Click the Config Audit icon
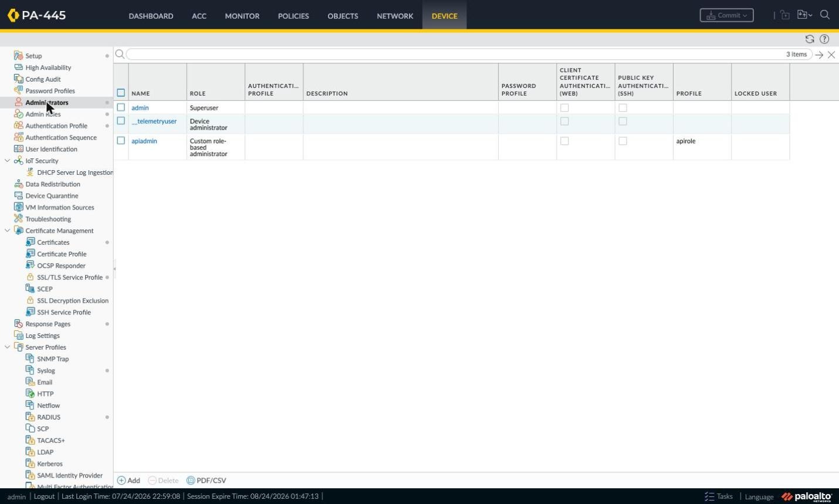Screen dimensions: 839x504 [x=18, y=79]
